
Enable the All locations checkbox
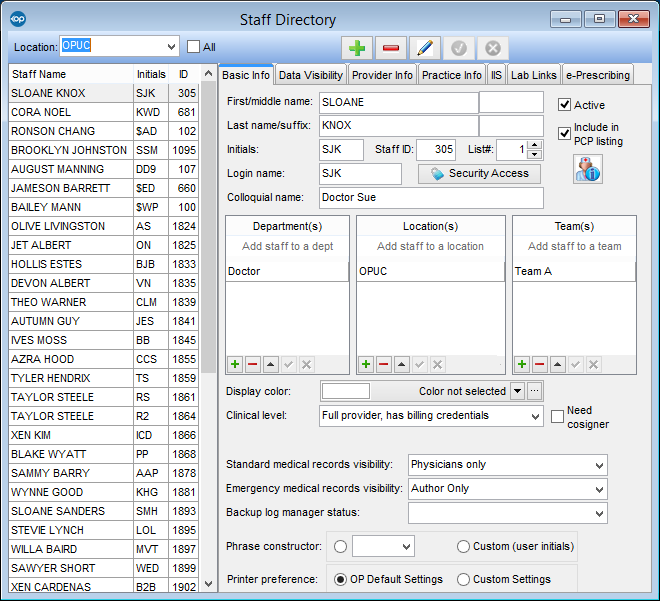194,47
